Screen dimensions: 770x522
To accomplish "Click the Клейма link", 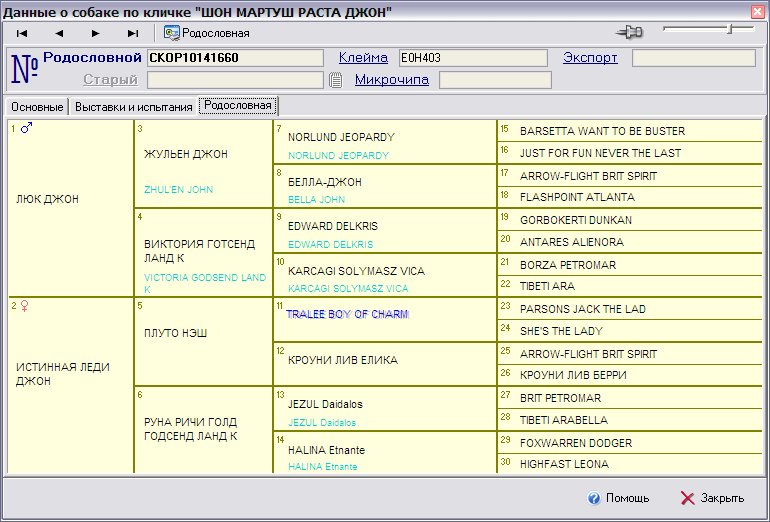I will [x=363, y=58].
